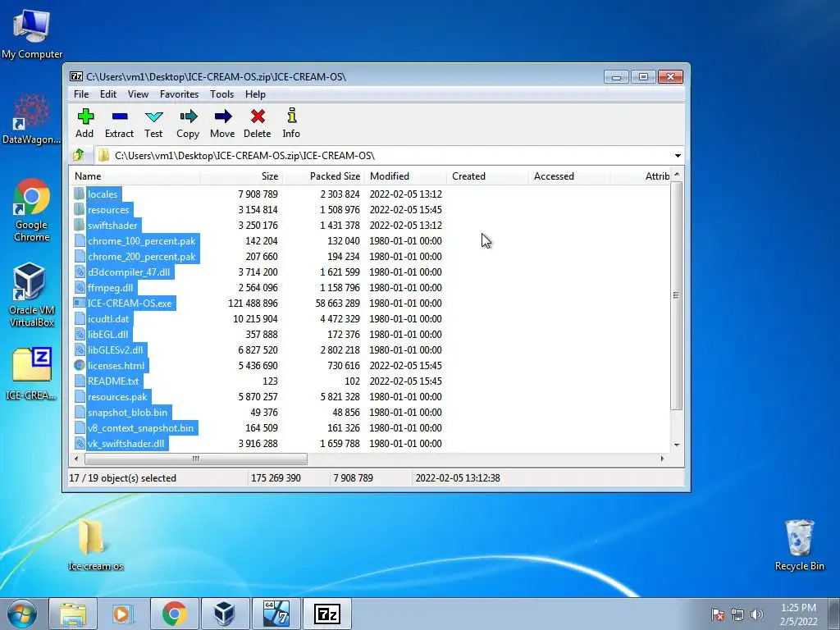Select ICE-CREA zip archive on desktop
840x630 pixels.
[32, 374]
